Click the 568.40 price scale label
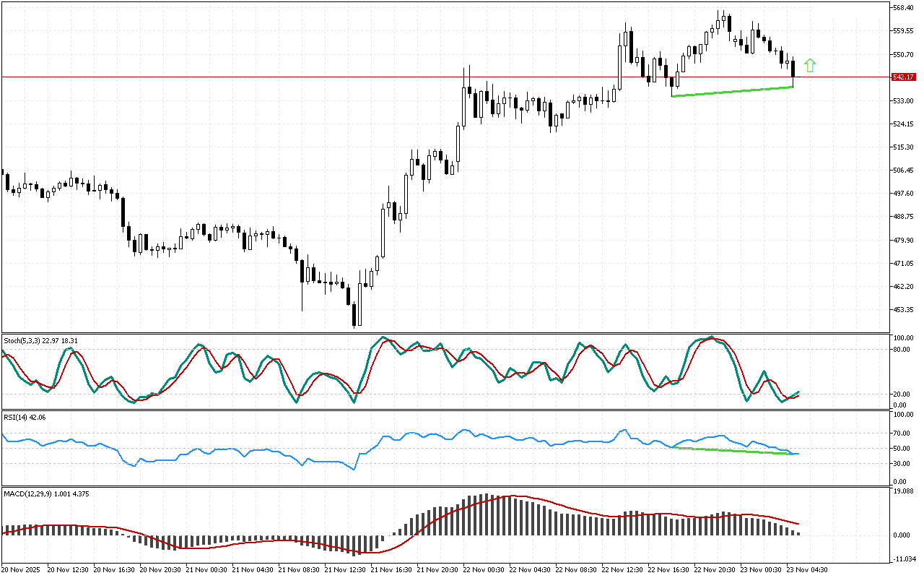The width and height of the screenshot is (924, 578). [x=903, y=8]
